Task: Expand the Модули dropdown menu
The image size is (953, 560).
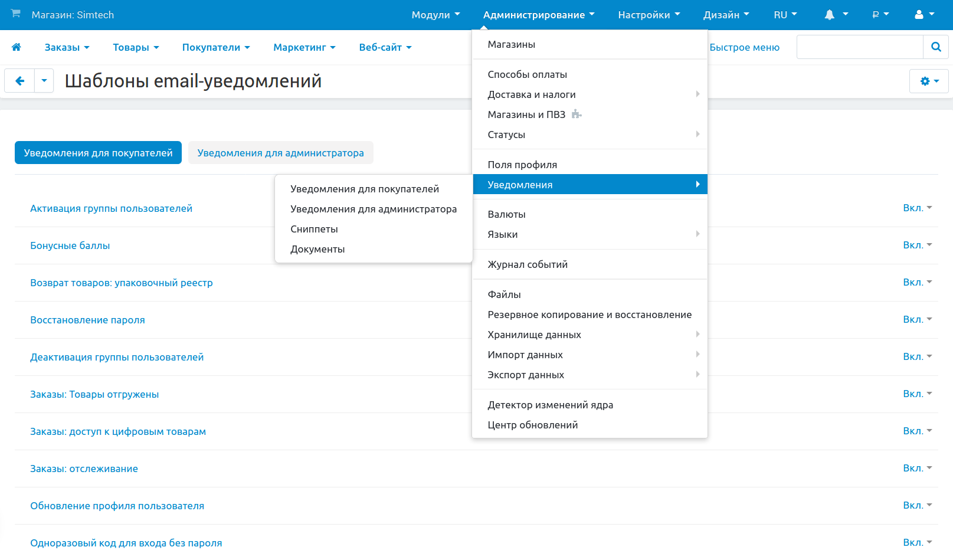Action: click(x=435, y=15)
